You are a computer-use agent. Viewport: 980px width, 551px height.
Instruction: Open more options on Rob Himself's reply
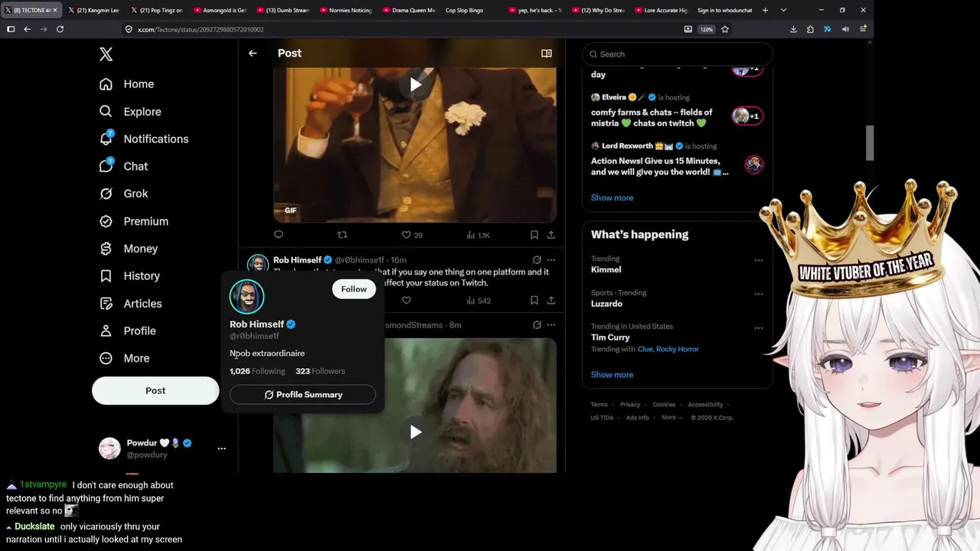550,260
